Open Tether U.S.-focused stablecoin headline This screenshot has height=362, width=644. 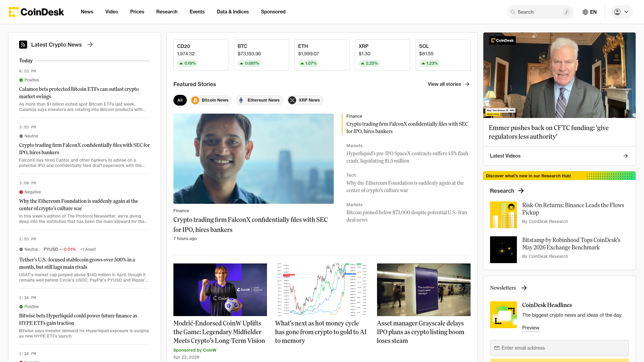pyautogui.click(x=77, y=263)
